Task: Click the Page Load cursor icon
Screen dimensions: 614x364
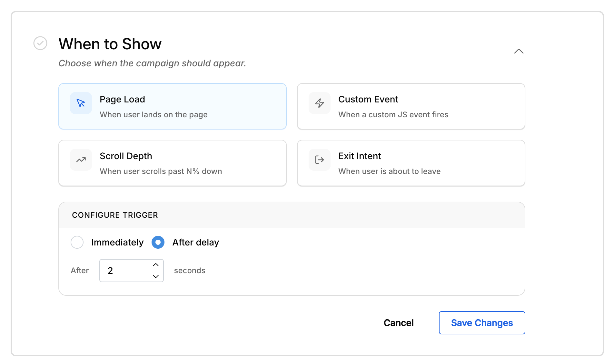Action: pyautogui.click(x=81, y=103)
